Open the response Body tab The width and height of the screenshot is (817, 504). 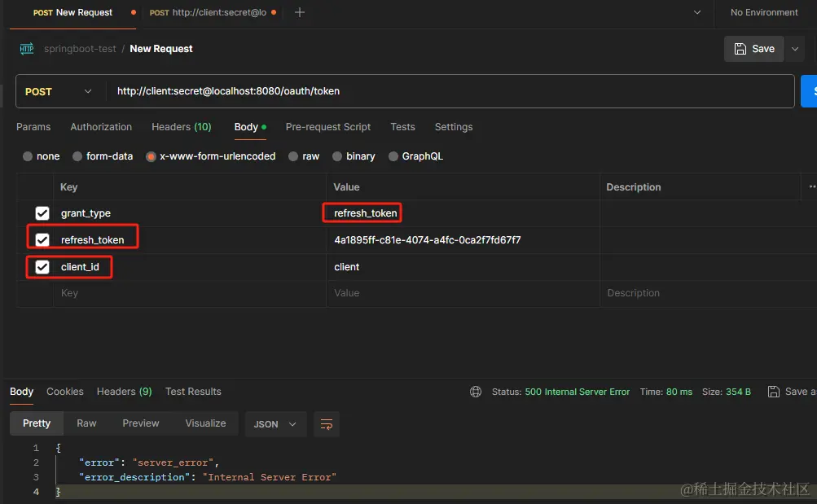[x=21, y=392]
